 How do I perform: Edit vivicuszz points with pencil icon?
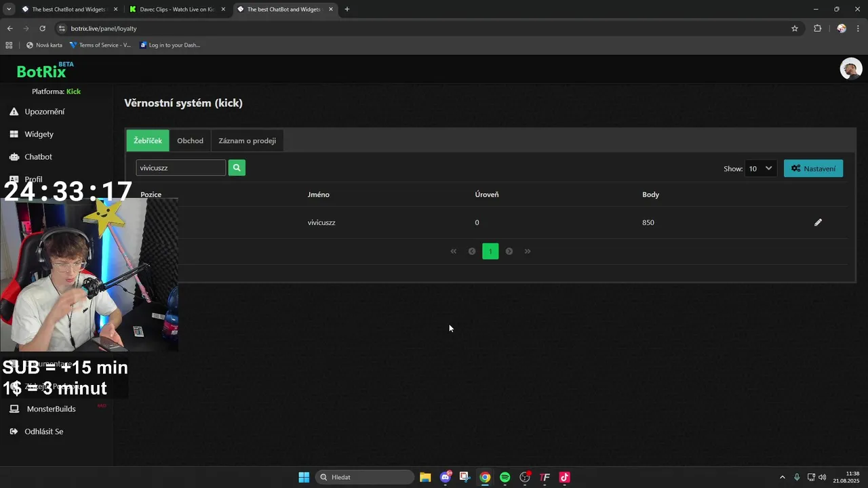818,222
